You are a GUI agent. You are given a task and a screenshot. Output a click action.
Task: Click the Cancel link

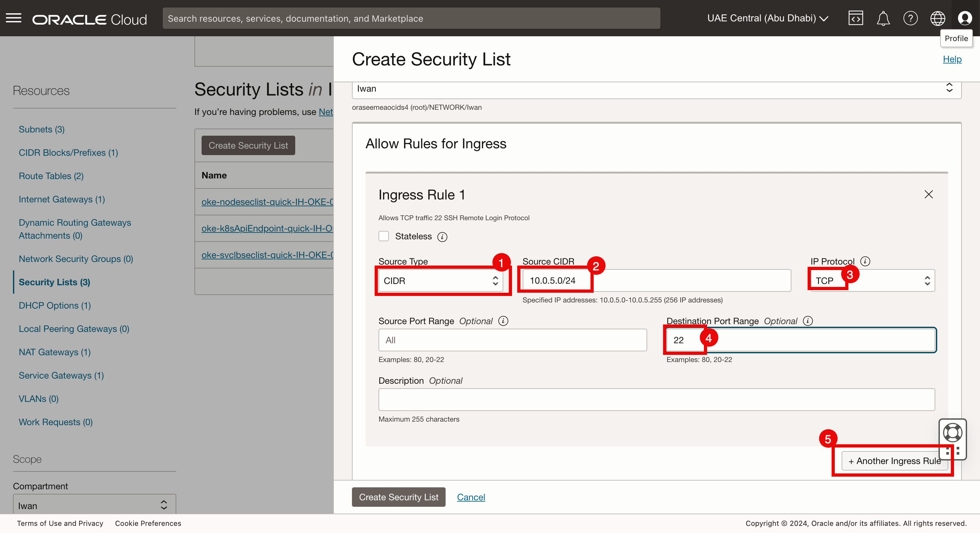point(471,497)
